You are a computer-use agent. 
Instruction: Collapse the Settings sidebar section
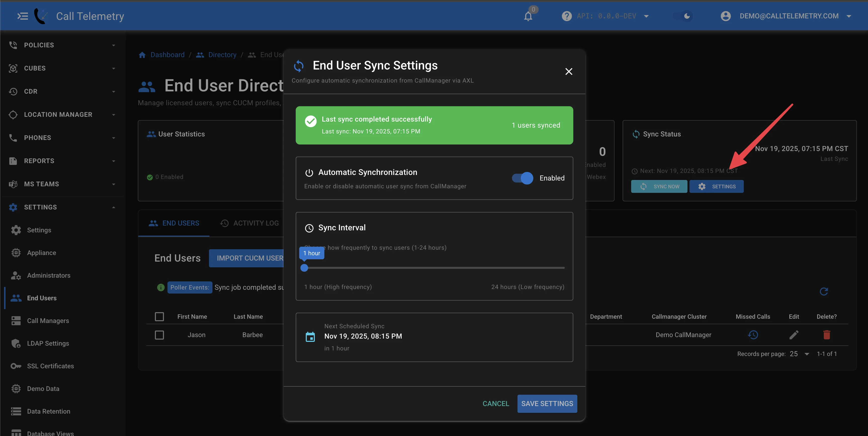(x=63, y=207)
